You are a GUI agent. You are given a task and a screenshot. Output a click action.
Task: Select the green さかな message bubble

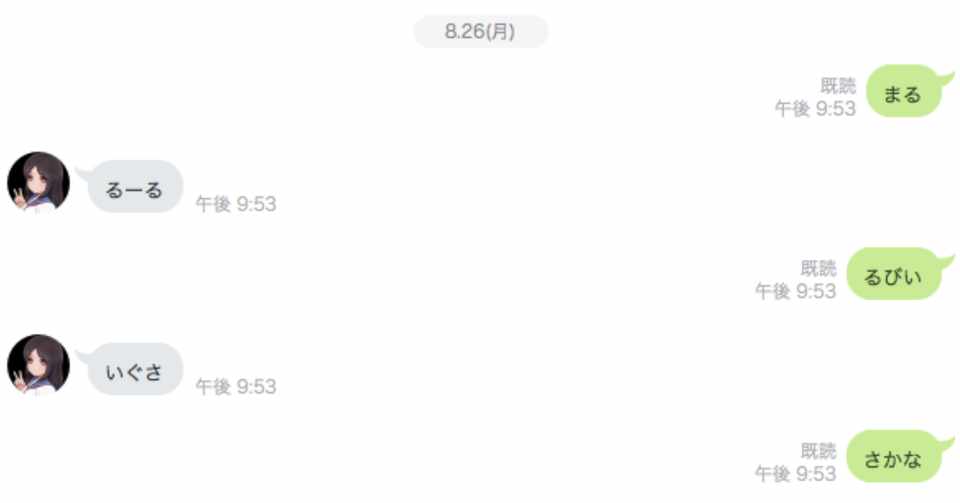tap(894, 456)
